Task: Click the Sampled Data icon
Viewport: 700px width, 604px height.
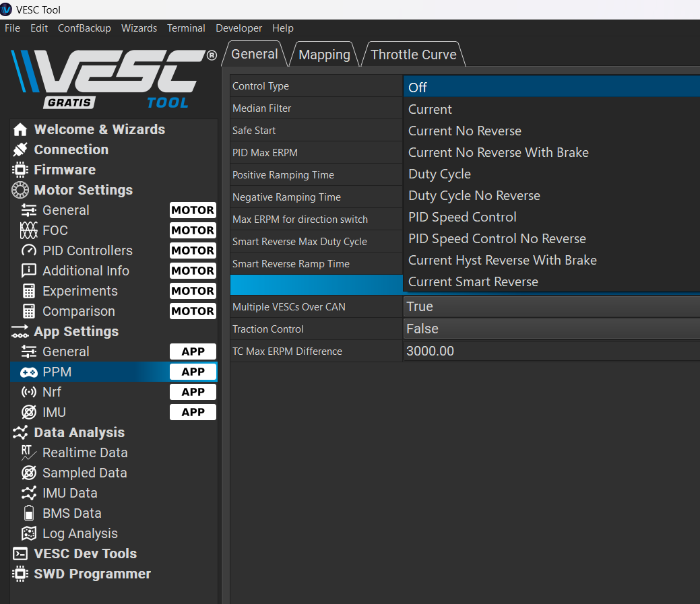Action: pos(29,473)
